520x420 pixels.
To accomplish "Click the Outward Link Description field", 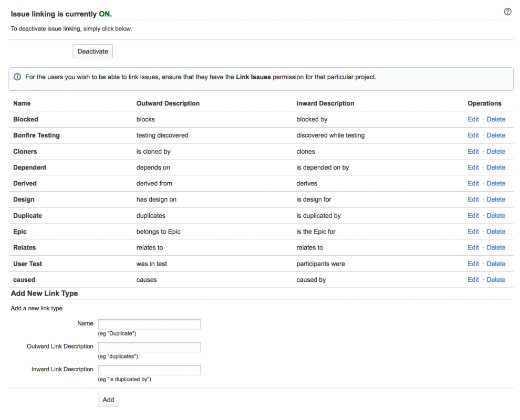I will [x=149, y=347].
